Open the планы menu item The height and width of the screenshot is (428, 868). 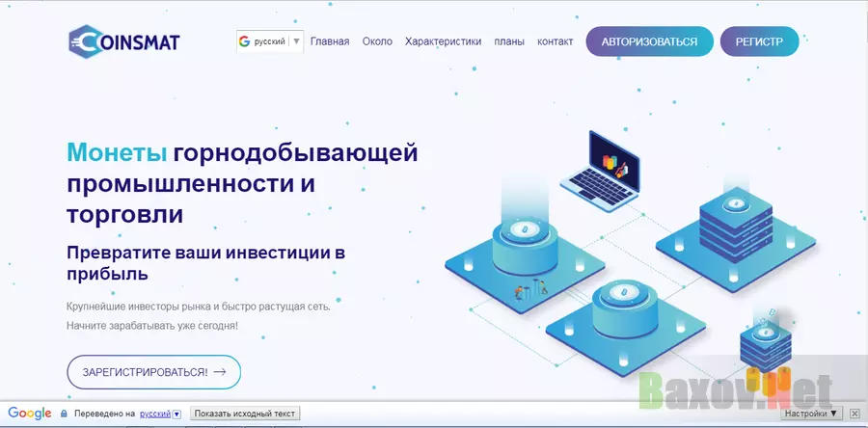pyautogui.click(x=508, y=41)
